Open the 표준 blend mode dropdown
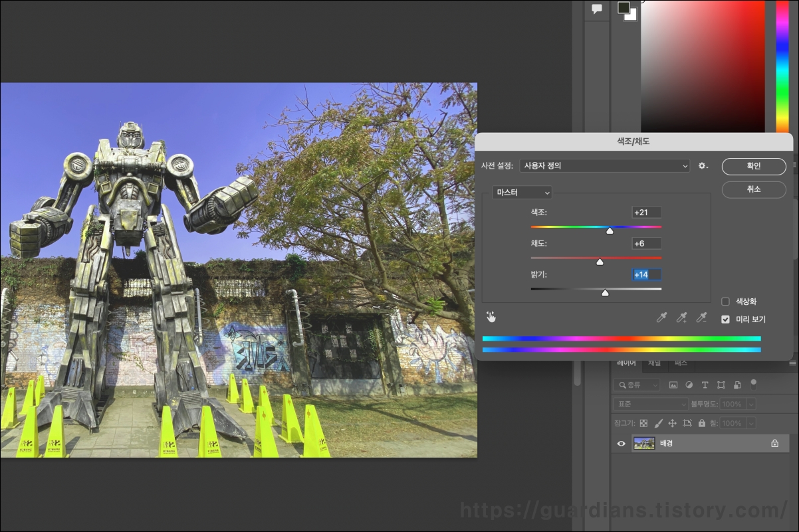This screenshot has height=532, width=799. [651, 404]
